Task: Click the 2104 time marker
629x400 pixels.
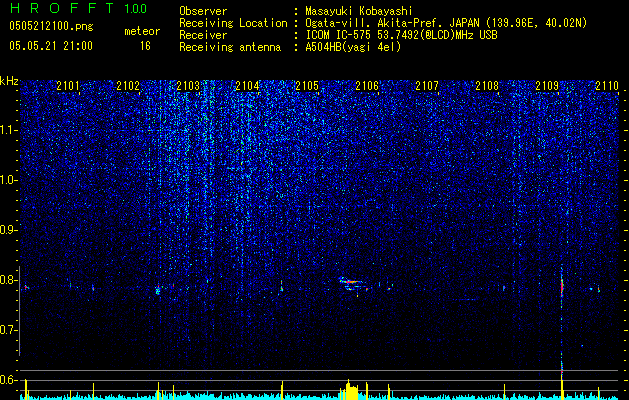Action: [248, 86]
